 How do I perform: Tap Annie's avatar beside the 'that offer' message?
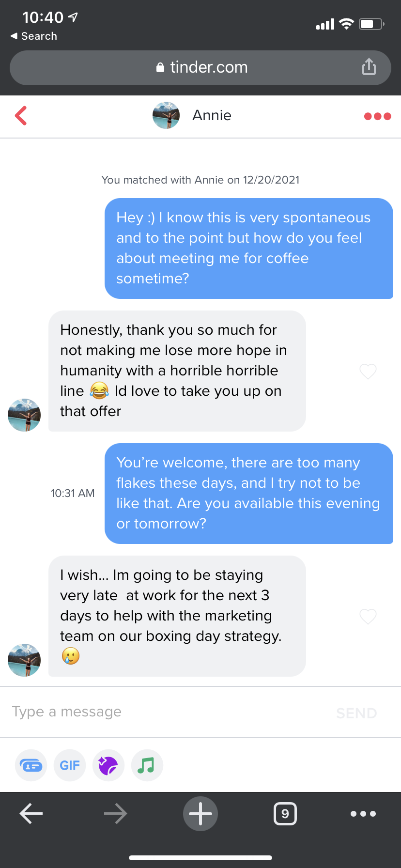coord(24,415)
